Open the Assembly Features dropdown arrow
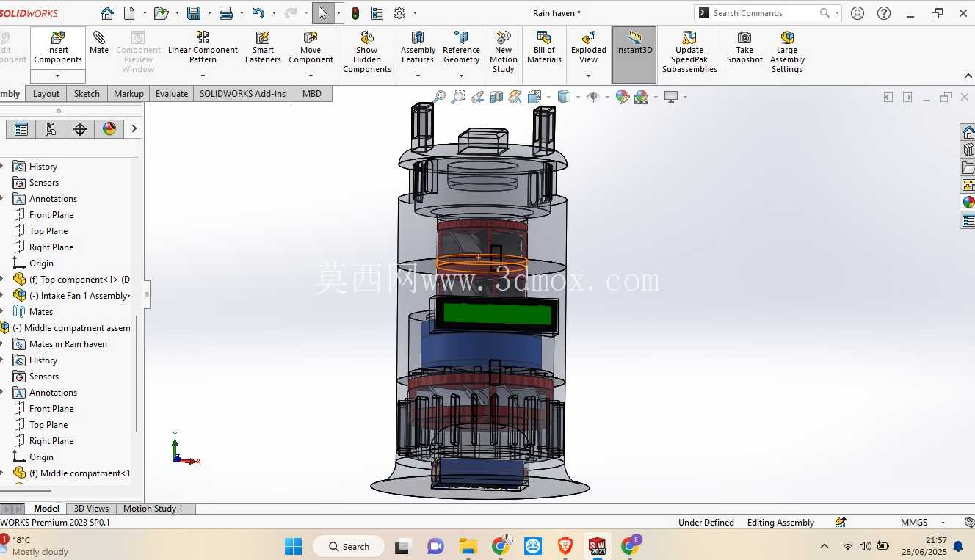975x560 pixels. point(418,76)
